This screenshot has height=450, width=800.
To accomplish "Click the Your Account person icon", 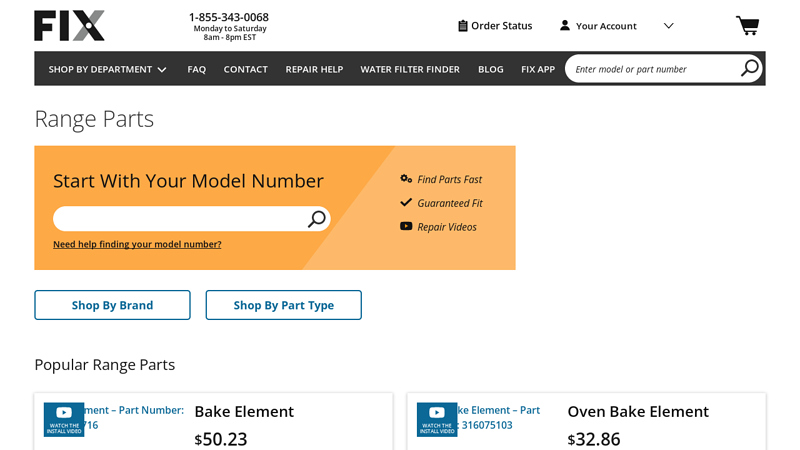I will coord(565,26).
